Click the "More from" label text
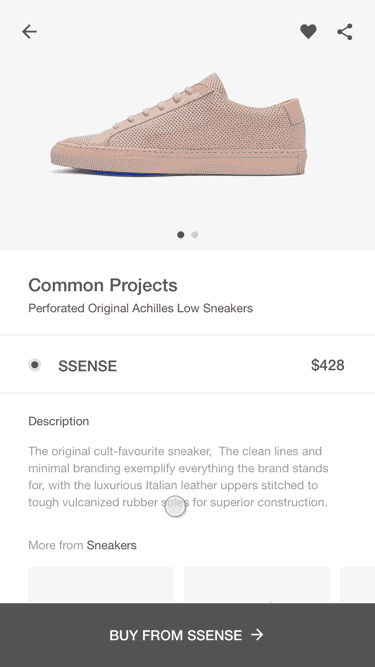This screenshot has height=667, width=375. 56,545
